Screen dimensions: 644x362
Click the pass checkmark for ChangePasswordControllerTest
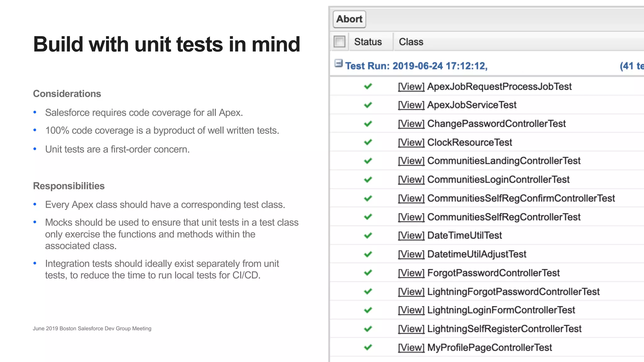pos(368,123)
